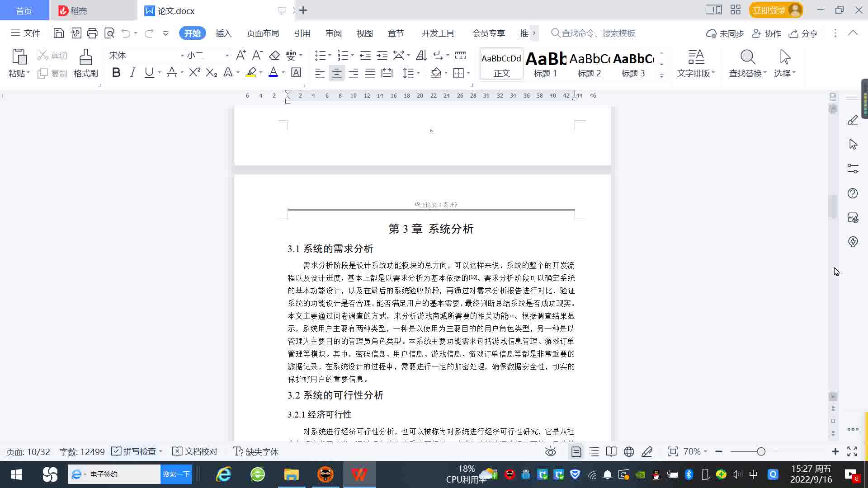The width and height of the screenshot is (868, 488).
Task: Switch to 引用 References tab
Action: (302, 33)
